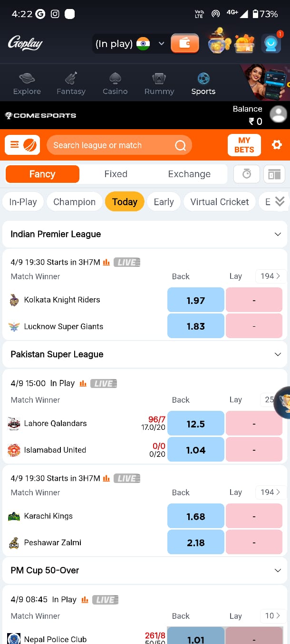Switch the layout view icon
290x644 pixels.
(274, 174)
